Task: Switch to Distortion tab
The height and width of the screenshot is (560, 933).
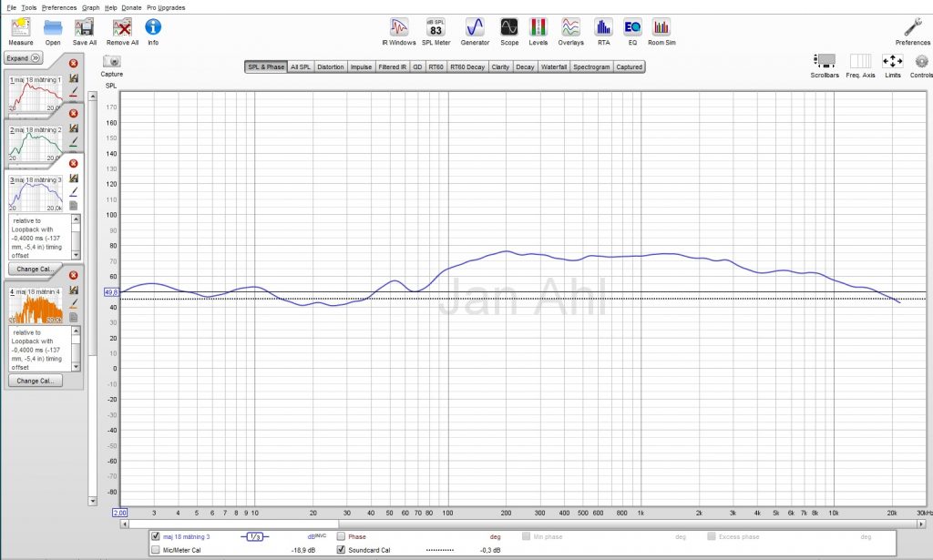Action: click(330, 67)
